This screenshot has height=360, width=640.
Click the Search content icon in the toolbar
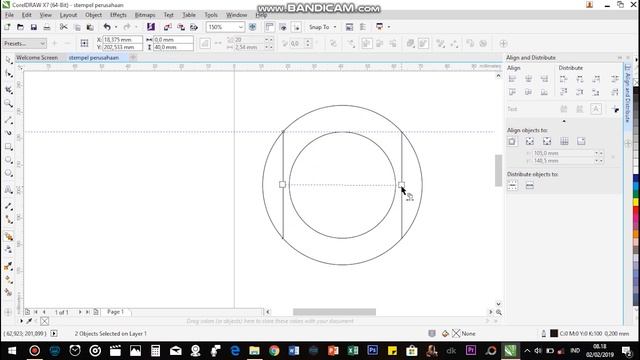click(151, 27)
